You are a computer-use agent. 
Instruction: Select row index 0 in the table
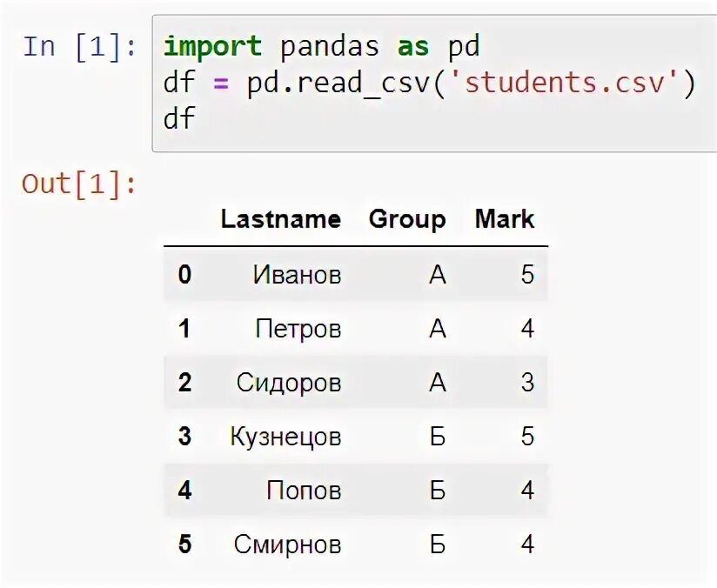coord(184,275)
